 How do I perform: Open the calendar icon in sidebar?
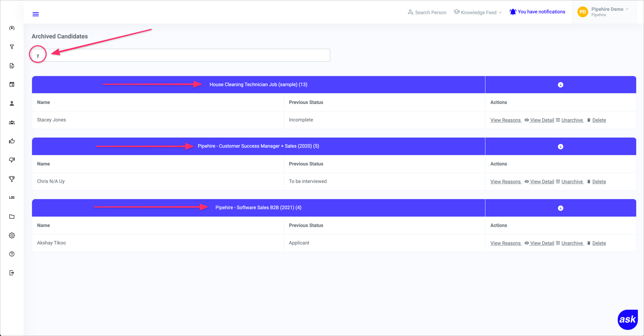pos(12,84)
